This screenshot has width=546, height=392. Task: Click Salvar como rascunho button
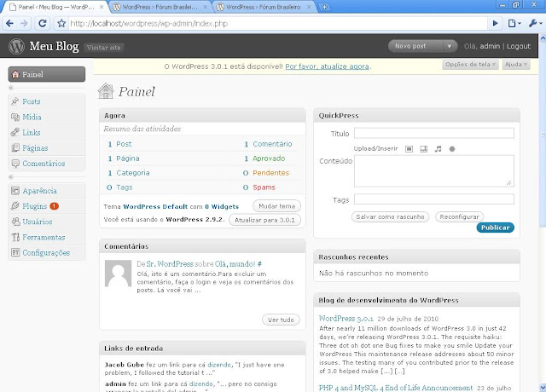point(390,216)
